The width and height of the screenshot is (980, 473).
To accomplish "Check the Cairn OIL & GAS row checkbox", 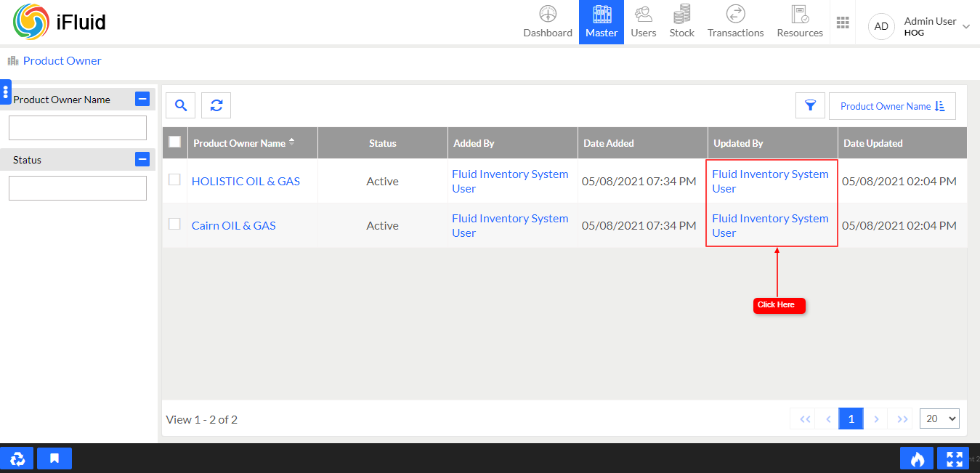I will (174, 224).
